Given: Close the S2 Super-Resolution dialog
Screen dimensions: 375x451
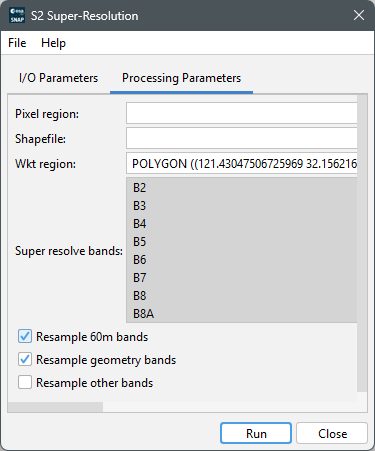Looking at the screenshot, I should click(x=359, y=15).
